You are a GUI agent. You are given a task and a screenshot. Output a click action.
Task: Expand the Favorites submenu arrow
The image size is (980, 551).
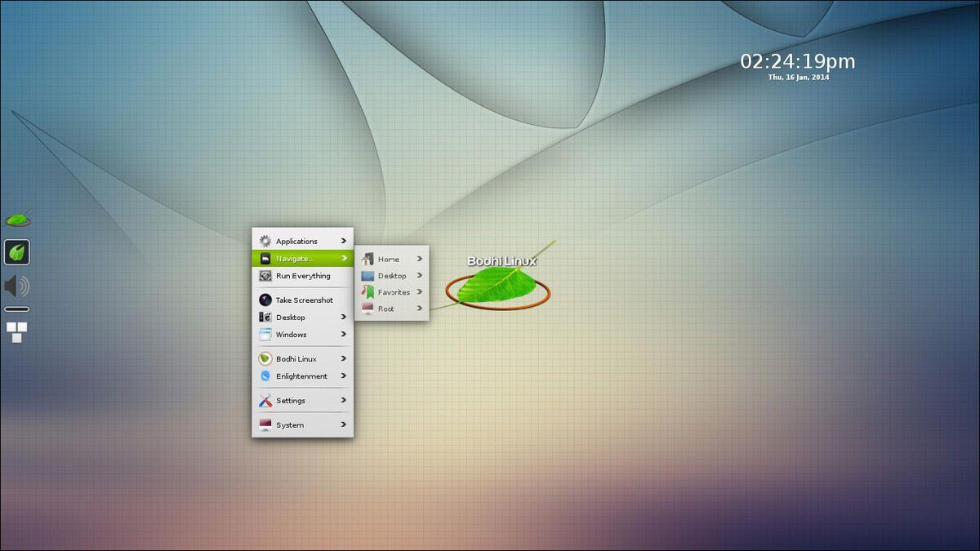coord(420,291)
